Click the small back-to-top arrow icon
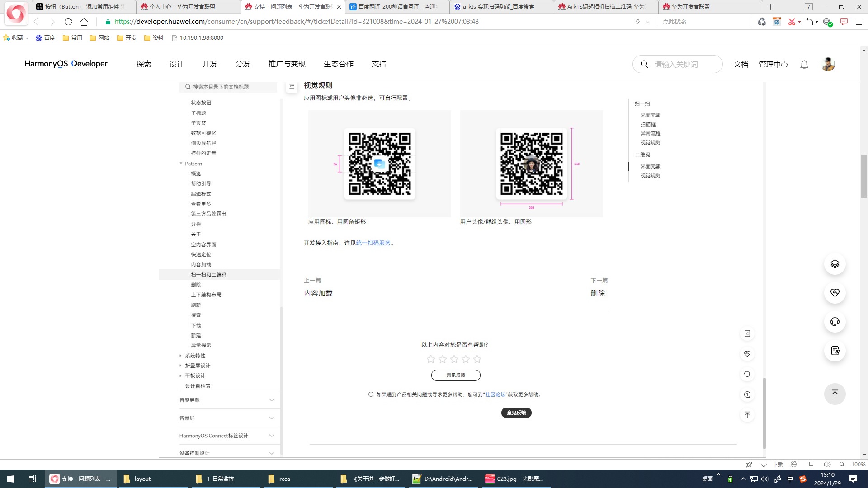This screenshot has height=488, width=868. pos(747,415)
